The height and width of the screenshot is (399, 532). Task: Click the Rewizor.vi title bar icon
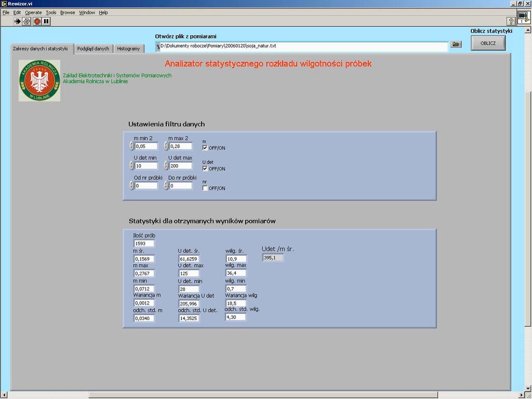pos(4,4)
